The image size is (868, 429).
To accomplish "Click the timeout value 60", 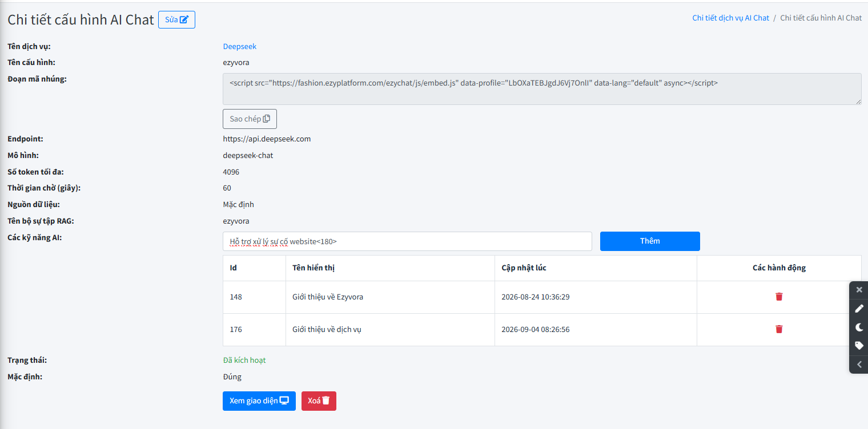I will tap(227, 188).
